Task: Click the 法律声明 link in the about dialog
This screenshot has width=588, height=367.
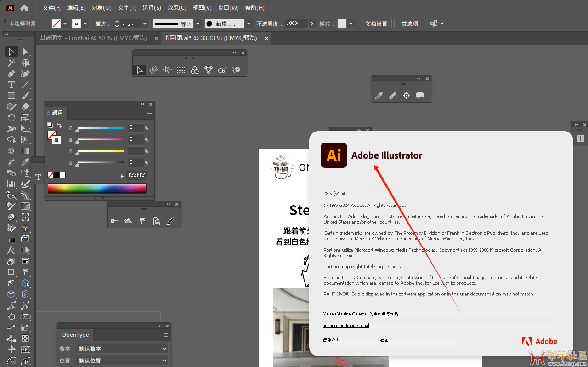Action: [x=331, y=340]
